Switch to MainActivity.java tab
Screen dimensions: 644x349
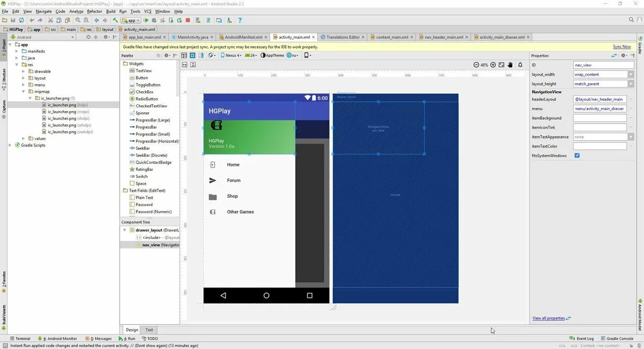tap(193, 37)
